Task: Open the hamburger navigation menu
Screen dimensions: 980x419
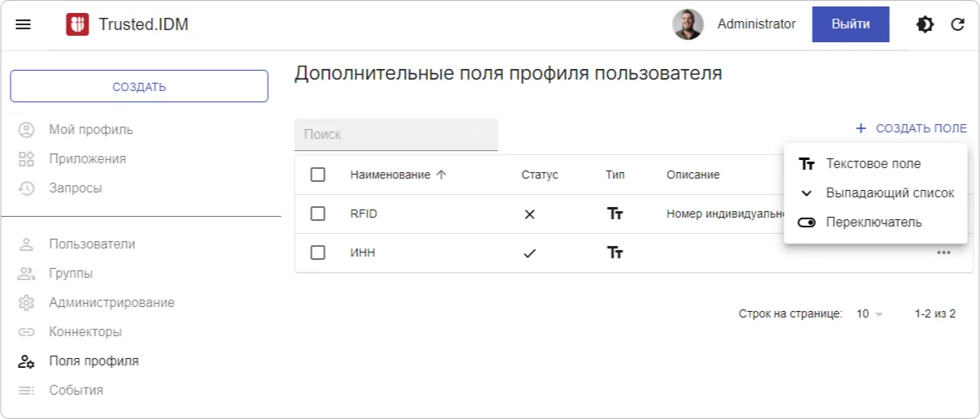Action: click(x=24, y=24)
